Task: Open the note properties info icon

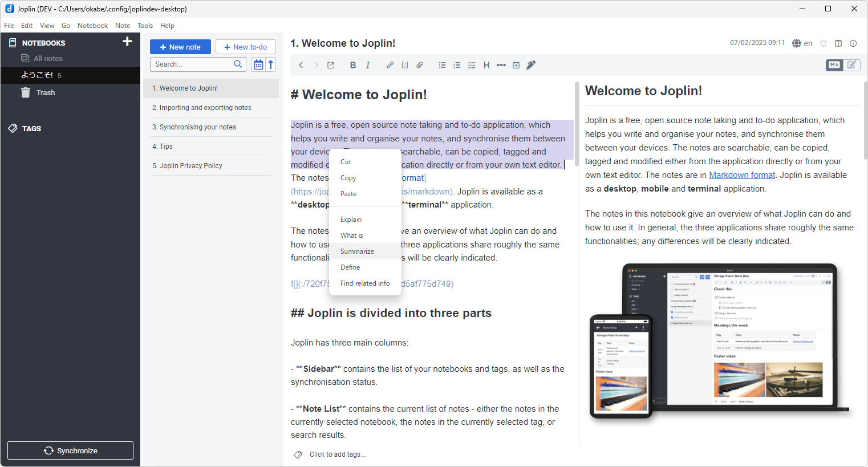Action: pyautogui.click(x=853, y=43)
